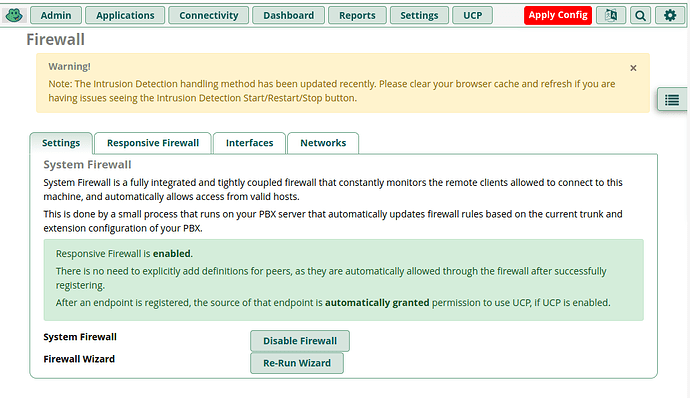Click the search magnifier icon
The height and width of the screenshot is (398, 690).
click(x=640, y=15)
